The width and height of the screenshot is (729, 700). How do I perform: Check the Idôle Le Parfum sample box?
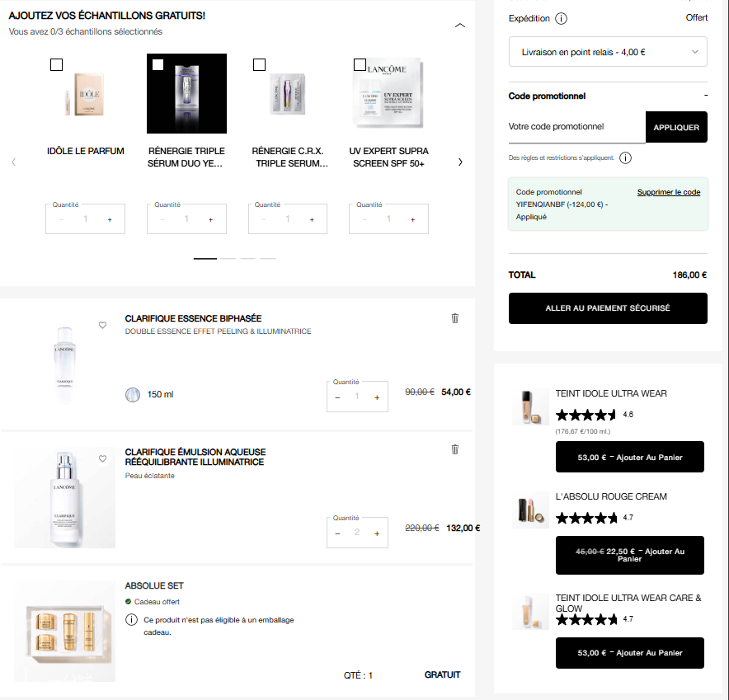(x=57, y=64)
